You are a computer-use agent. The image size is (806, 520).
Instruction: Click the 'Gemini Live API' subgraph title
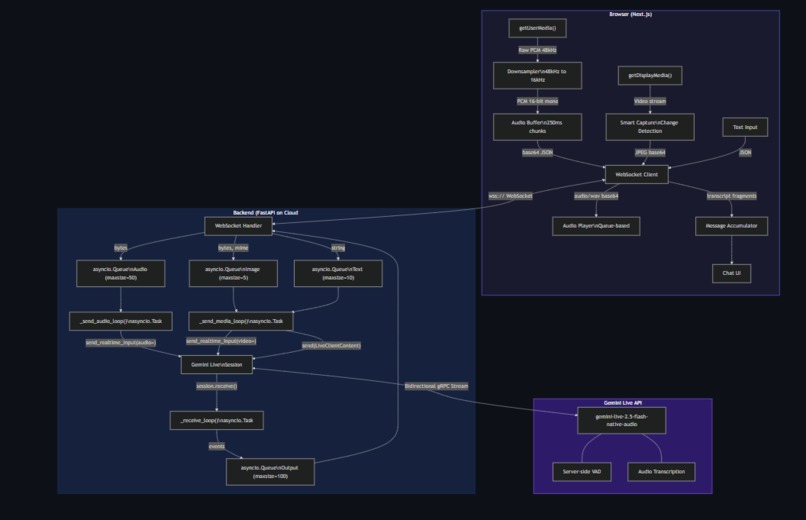(x=622, y=403)
